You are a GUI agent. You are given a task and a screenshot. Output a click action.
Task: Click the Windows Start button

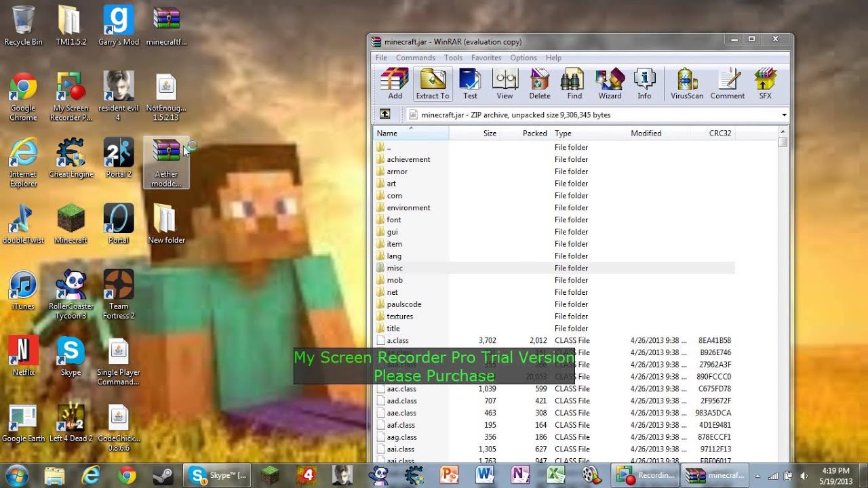[16, 474]
